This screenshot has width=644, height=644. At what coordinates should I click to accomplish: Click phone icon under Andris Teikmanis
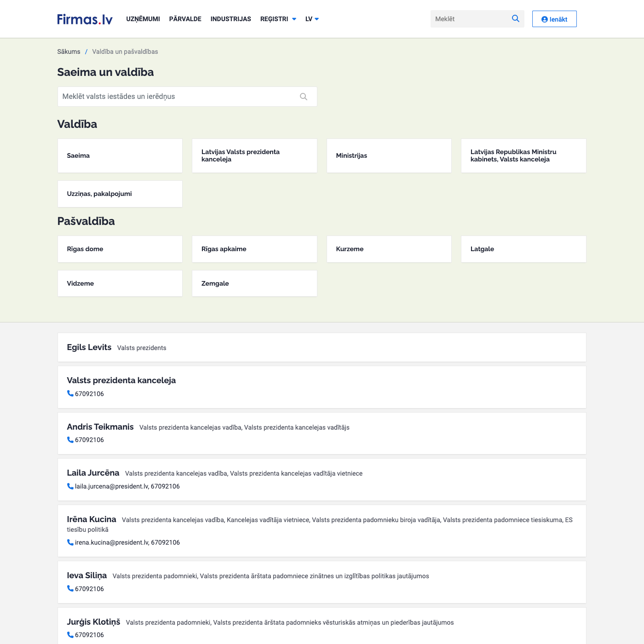70,440
